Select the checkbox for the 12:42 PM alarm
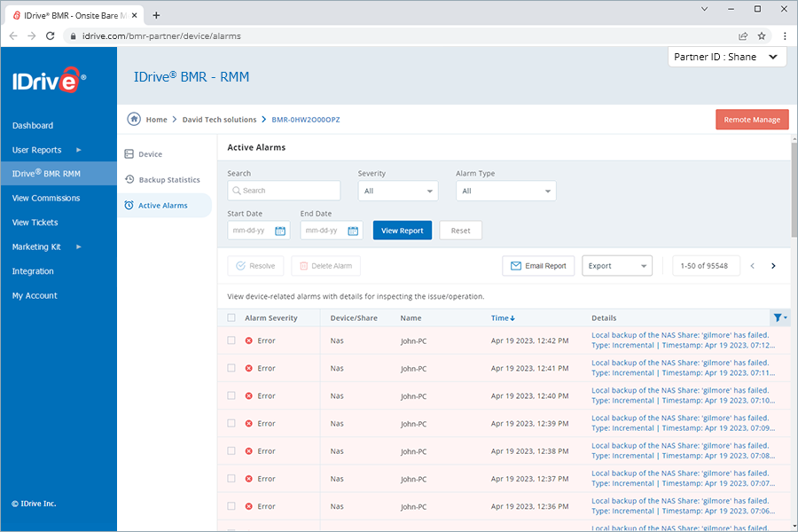The width and height of the screenshot is (798, 532). 231,340
